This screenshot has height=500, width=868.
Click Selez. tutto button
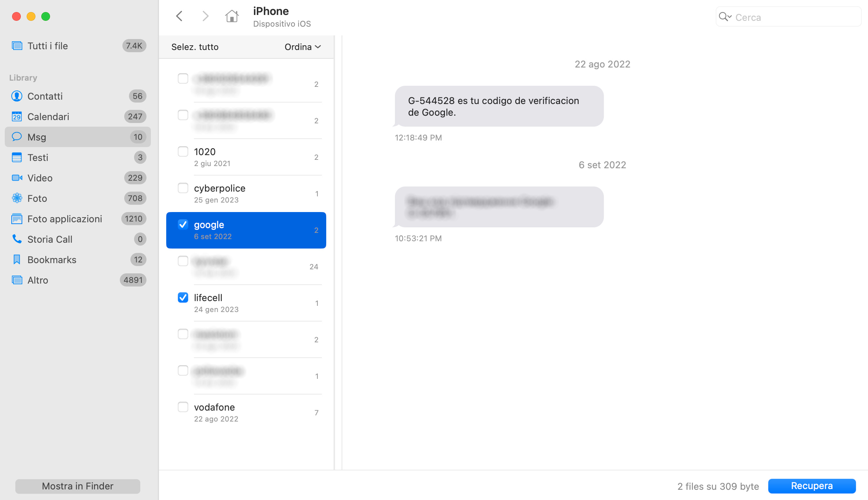point(195,46)
